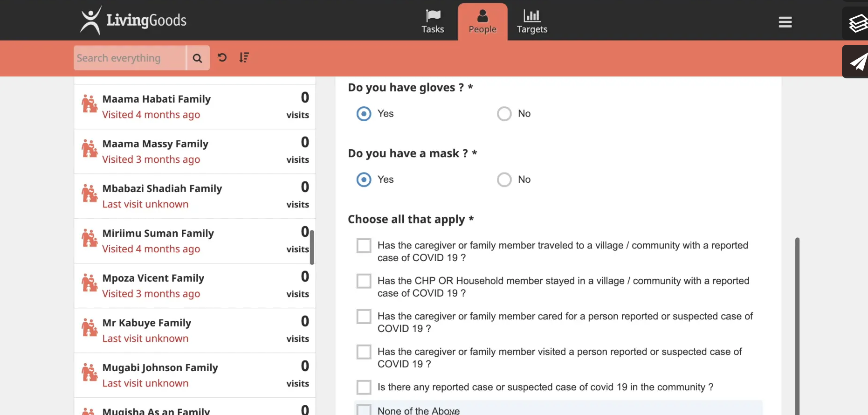
Task: Select No for having gloves
Action: pyautogui.click(x=504, y=114)
